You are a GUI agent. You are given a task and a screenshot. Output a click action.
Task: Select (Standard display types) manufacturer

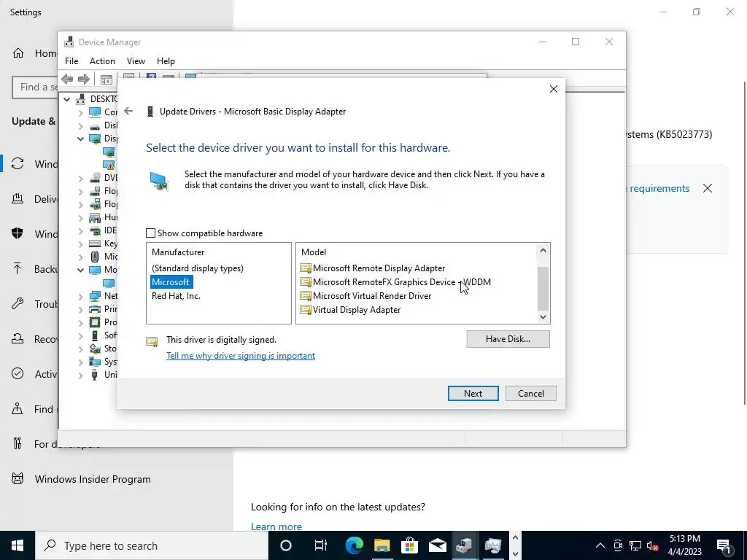coord(197,268)
